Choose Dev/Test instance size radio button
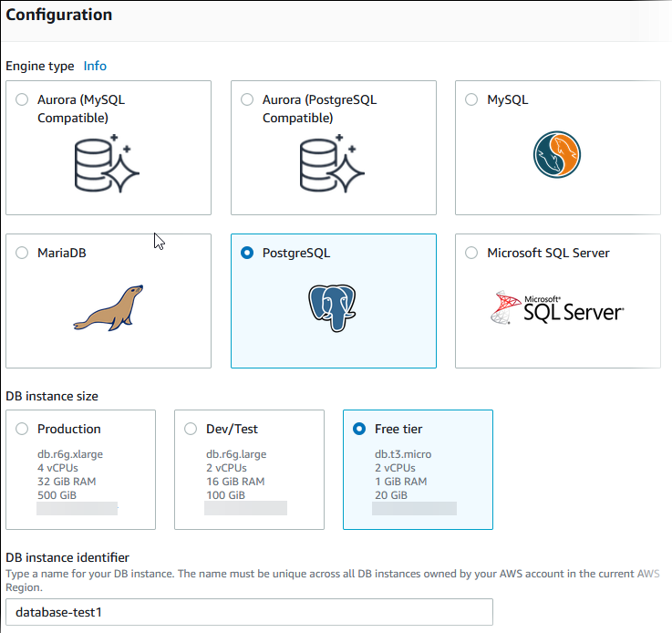 191,429
